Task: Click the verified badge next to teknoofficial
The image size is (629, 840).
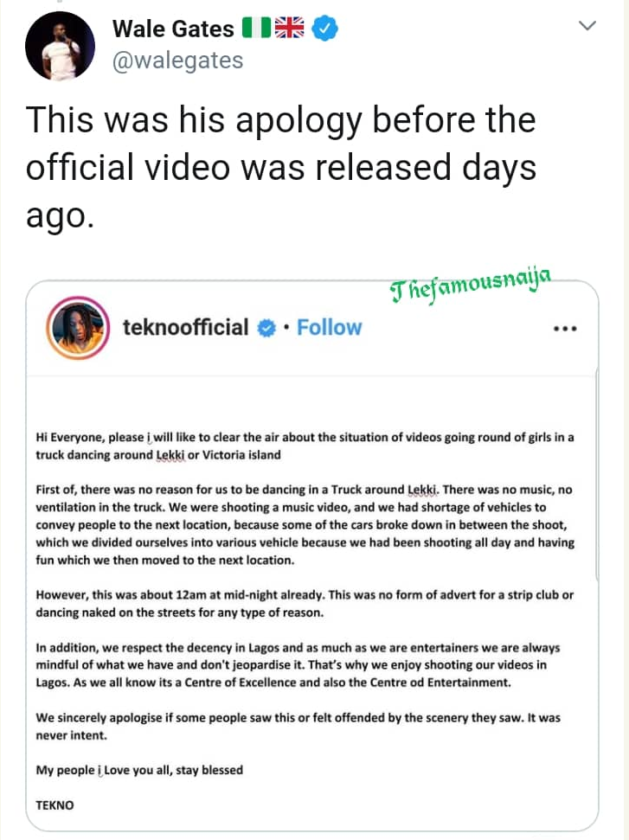Action: coord(268,327)
